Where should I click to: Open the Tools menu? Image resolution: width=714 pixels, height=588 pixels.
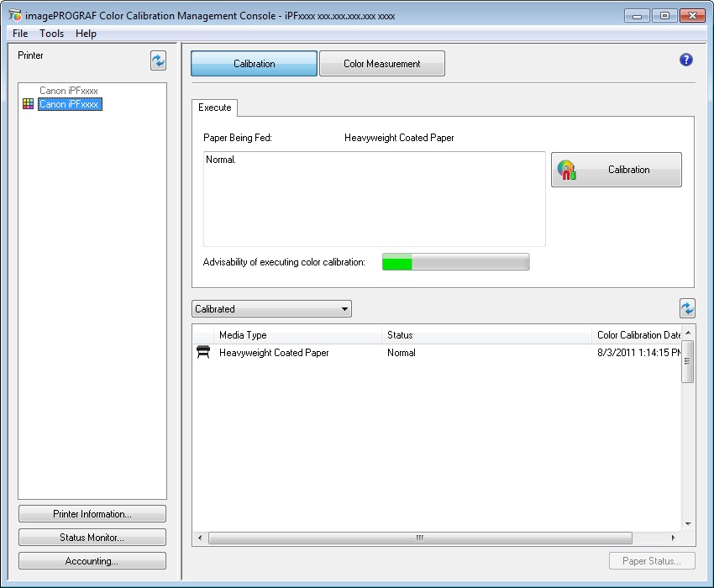(x=51, y=34)
